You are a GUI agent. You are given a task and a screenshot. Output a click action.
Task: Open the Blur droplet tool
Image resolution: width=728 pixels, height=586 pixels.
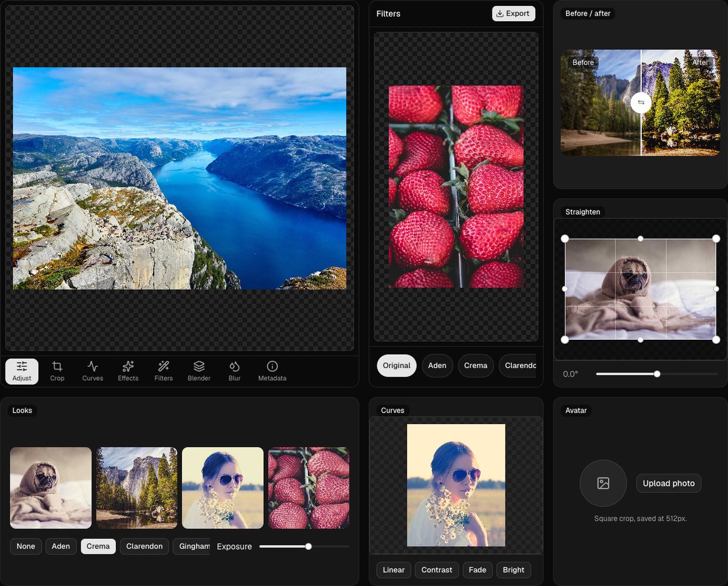[x=235, y=371]
